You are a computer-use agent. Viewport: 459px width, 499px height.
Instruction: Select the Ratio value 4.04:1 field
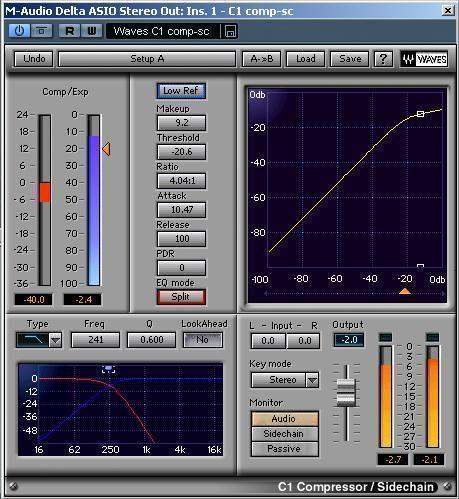click(x=181, y=181)
